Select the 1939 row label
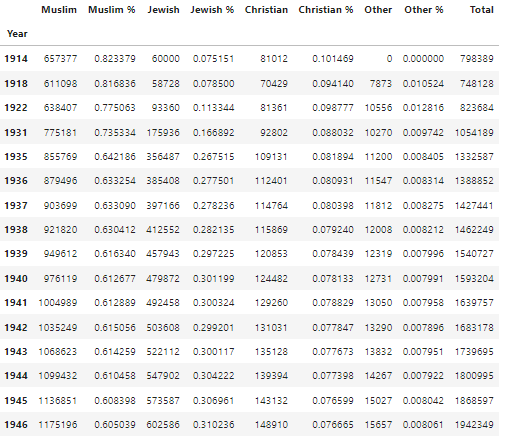Viewport: 510px width, 444px height. [16, 254]
